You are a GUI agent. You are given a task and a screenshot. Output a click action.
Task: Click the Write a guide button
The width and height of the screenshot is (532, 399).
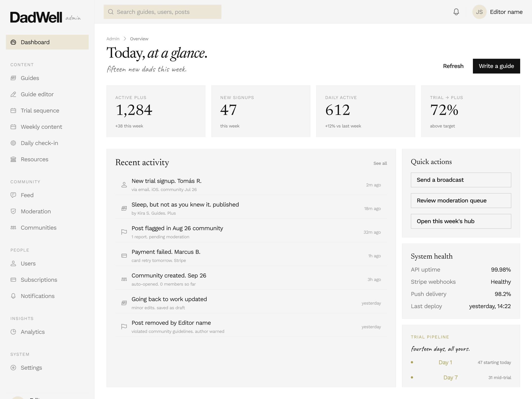496,66
